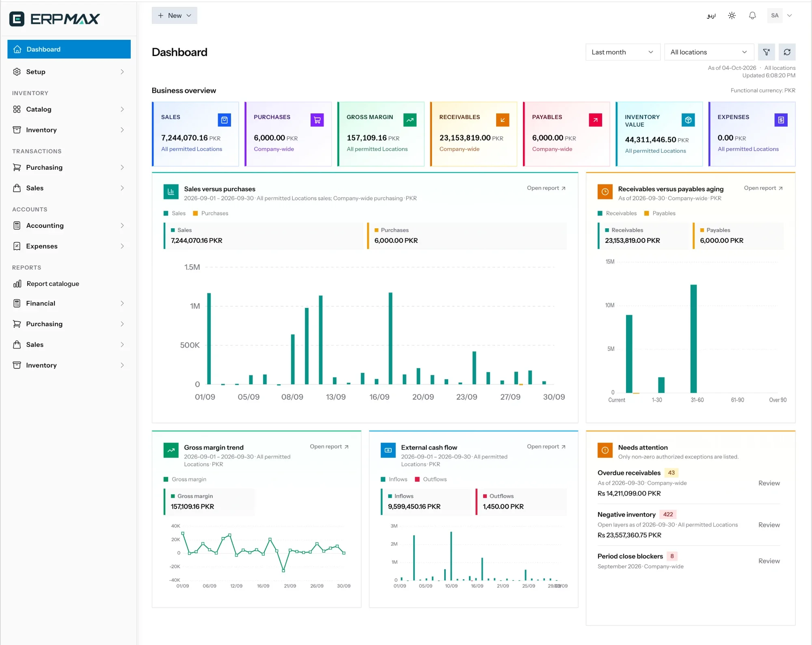The height and width of the screenshot is (645, 812).
Task: Expand Inventory under the INVENTORY section
Action: [69, 130]
